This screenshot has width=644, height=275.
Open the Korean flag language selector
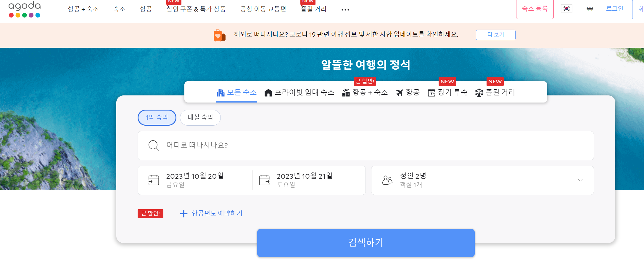[x=566, y=8]
